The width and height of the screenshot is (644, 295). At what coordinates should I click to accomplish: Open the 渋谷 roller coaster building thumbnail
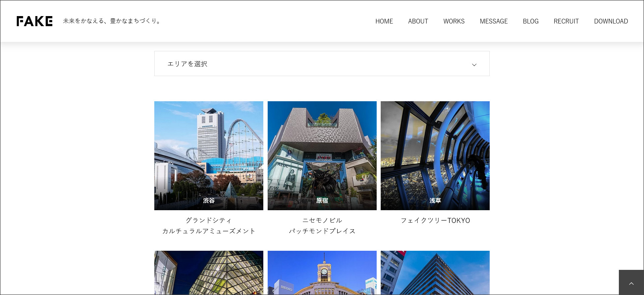(209, 156)
